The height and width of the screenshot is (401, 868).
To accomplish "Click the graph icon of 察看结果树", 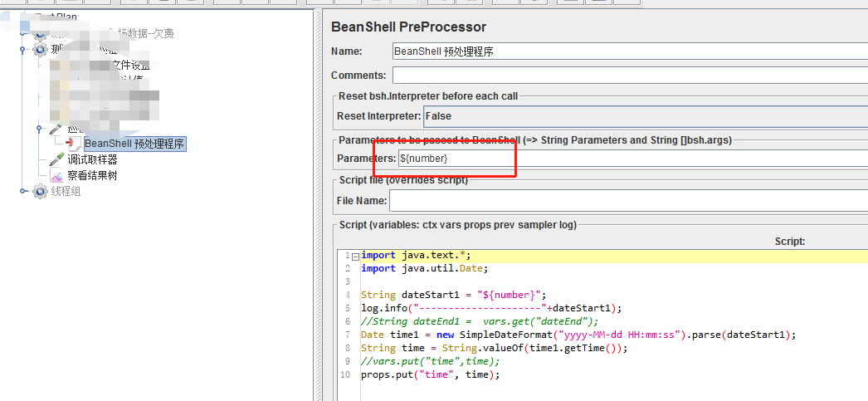I will tap(57, 176).
